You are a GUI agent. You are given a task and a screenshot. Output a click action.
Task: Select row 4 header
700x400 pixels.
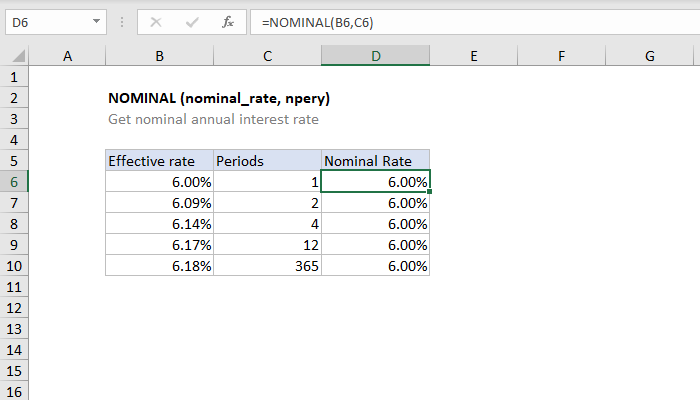tap(14, 140)
